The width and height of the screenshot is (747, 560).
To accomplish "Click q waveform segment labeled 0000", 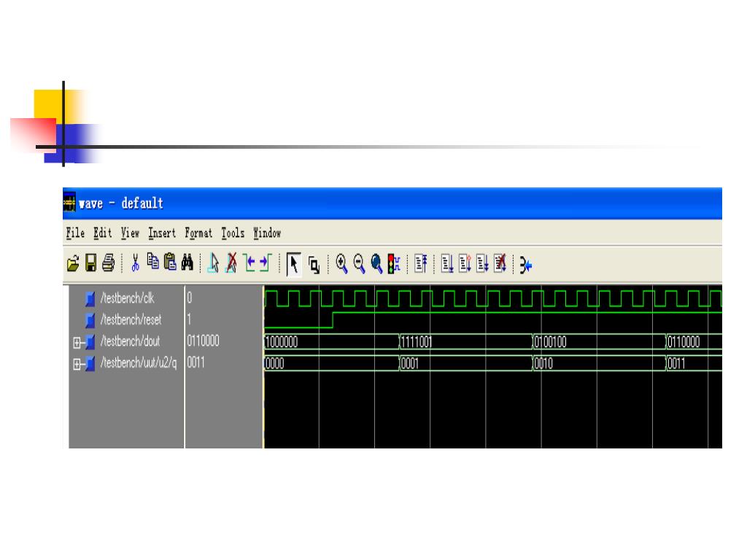I will pos(332,364).
